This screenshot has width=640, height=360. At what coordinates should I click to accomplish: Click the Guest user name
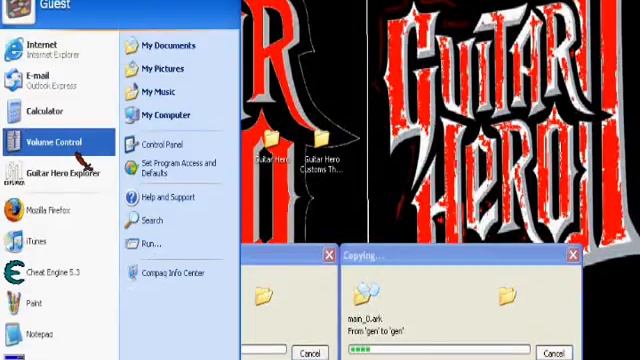(55, 5)
